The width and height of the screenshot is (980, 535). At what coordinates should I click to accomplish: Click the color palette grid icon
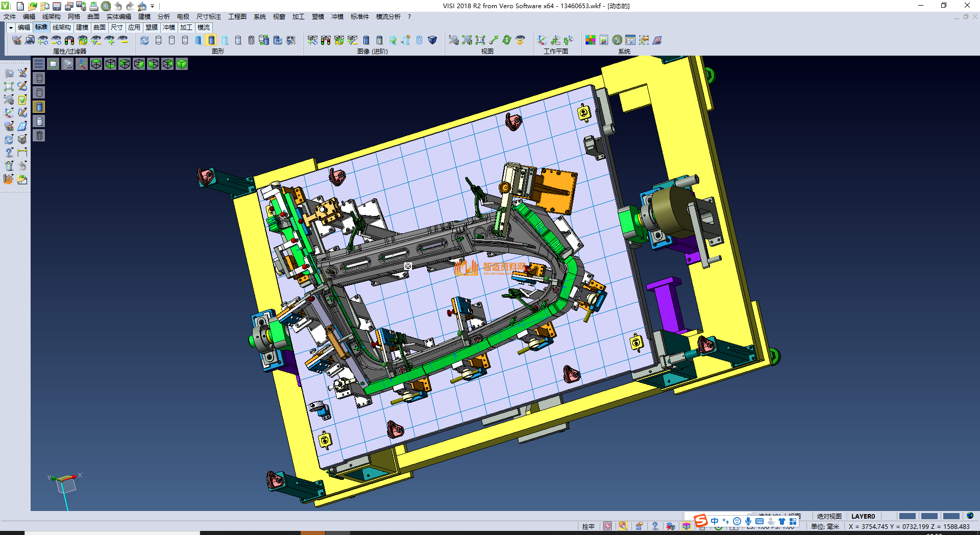(x=590, y=40)
